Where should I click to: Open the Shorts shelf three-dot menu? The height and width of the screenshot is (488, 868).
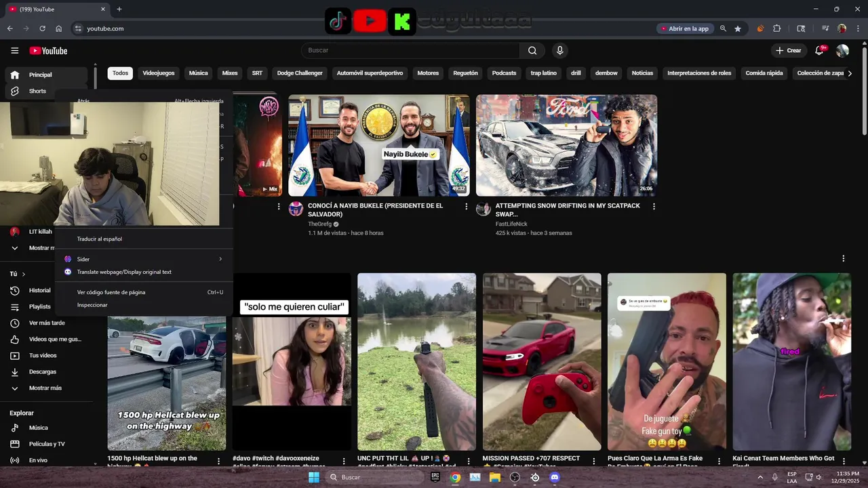[844, 258]
